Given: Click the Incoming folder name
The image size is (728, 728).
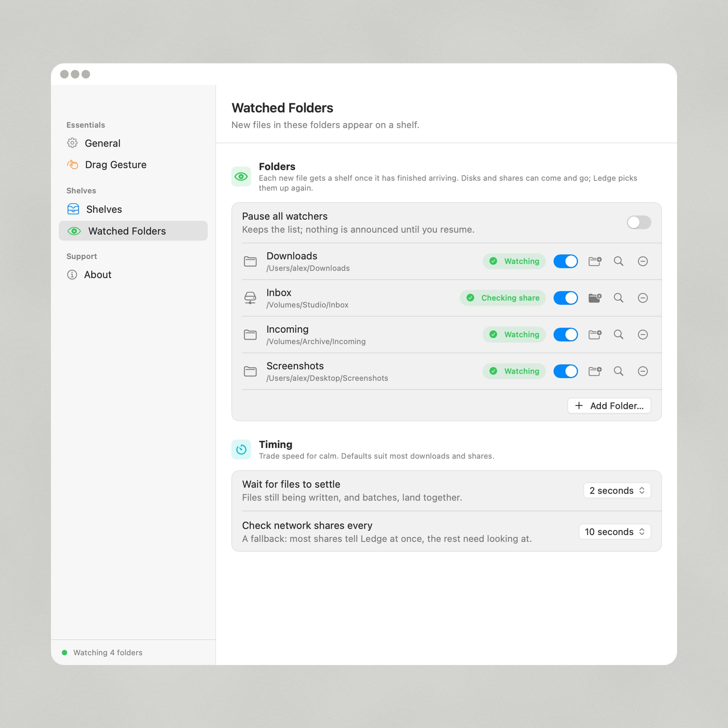Looking at the screenshot, I should pyautogui.click(x=287, y=329).
